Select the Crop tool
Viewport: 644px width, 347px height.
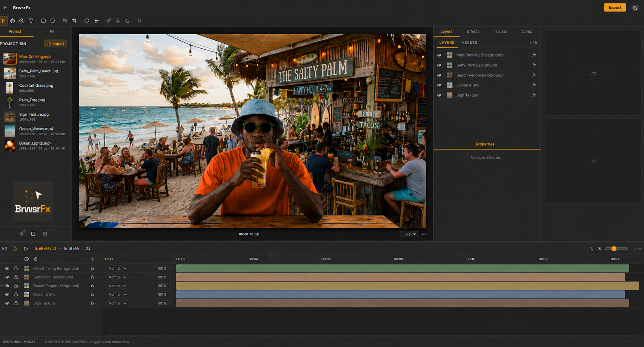[74, 21]
